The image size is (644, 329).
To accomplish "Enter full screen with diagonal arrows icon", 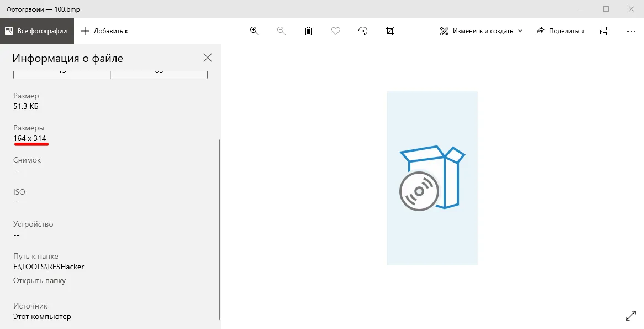I will pyautogui.click(x=630, y=315).
